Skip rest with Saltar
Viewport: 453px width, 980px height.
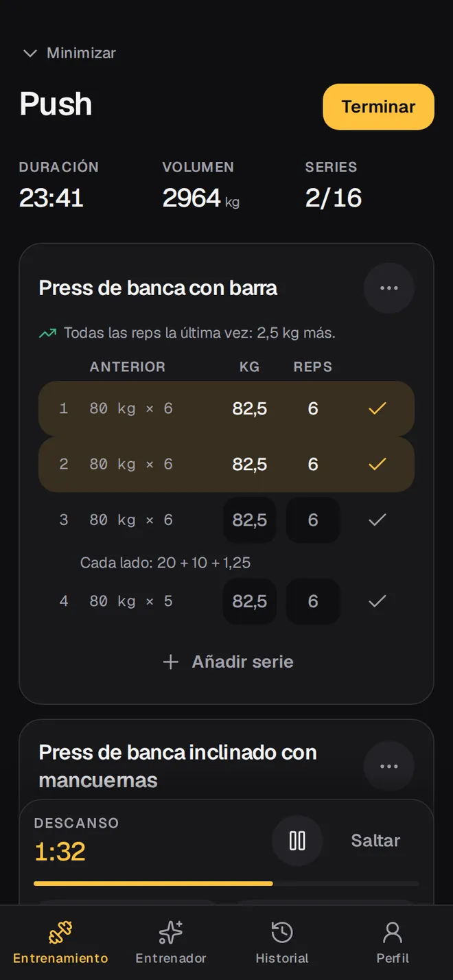(375, 841)
